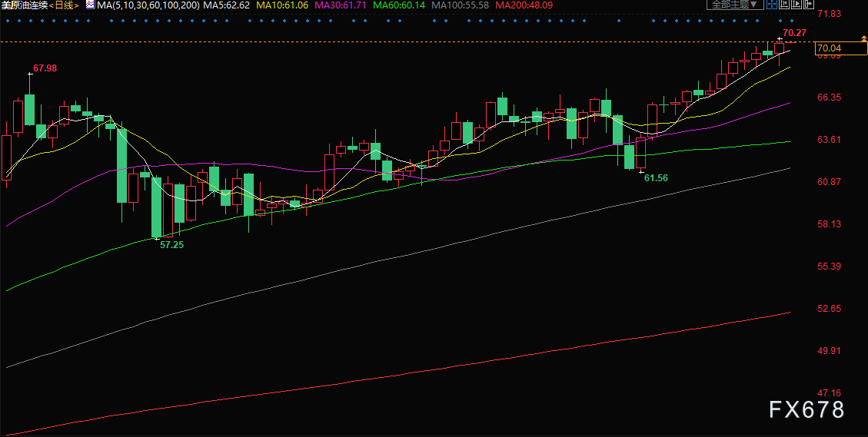
Task: Click the toolbar icon right of the blue grid icon
Action: tap(783, 5)
